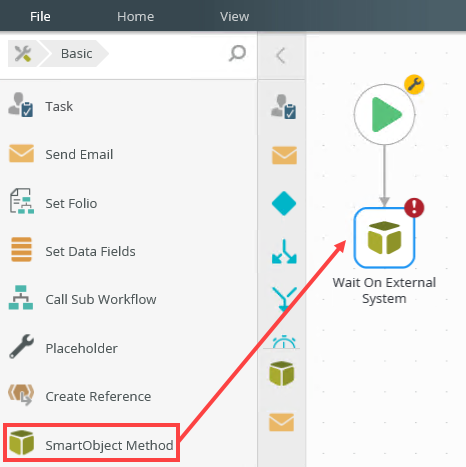Click the bottom envelope icon in favorites bar
466x467 pixels.
[x=282, y=422]
